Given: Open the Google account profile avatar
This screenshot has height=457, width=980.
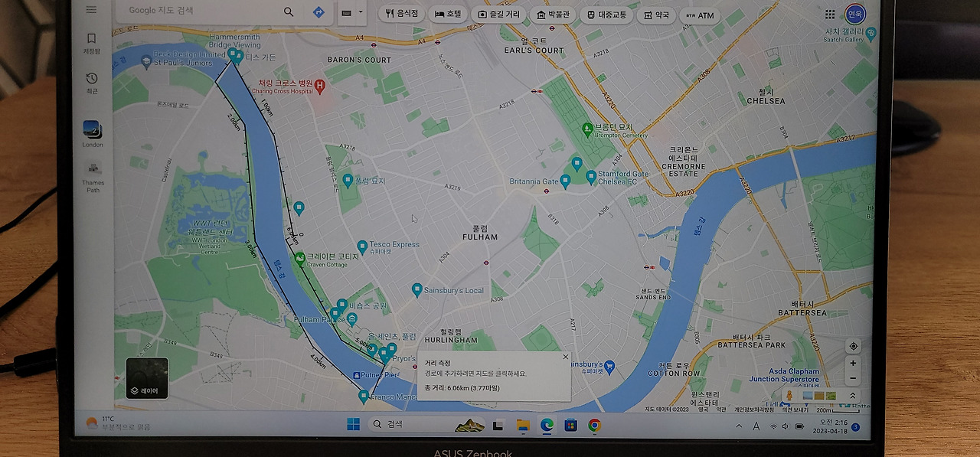Looking at the screenshot, I should (855, 13).
